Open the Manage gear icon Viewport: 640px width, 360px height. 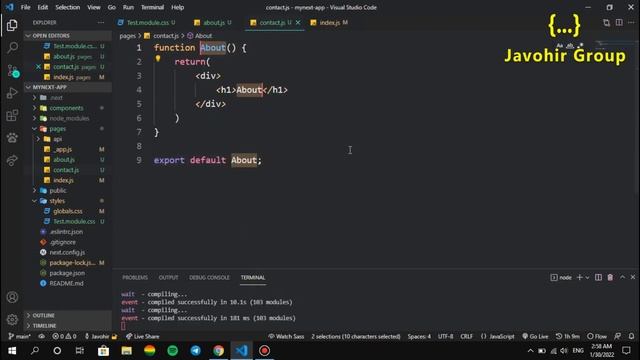click(x=12, y=319)
